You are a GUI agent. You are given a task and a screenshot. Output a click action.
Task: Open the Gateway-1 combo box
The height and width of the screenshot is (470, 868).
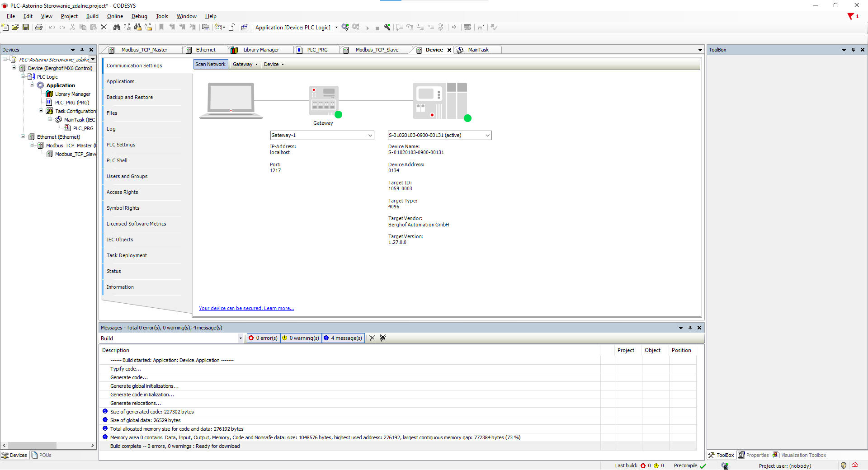[x=322, y=135]
